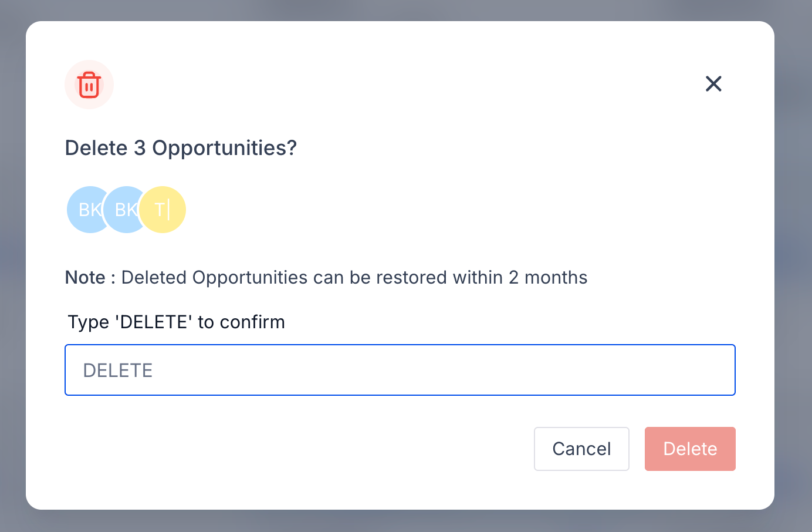Click the 'Delete 3 Opportunities?' heading
The image size is (812, 532).
tap(181, 148)
